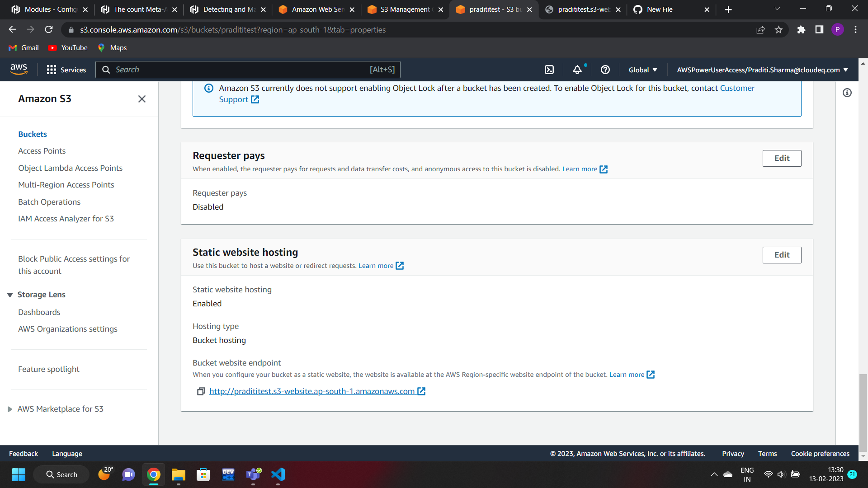Launch Visual Studio Code from the taskbar
Viewport: 868px width, 488px height.
(x=278, y=475)
